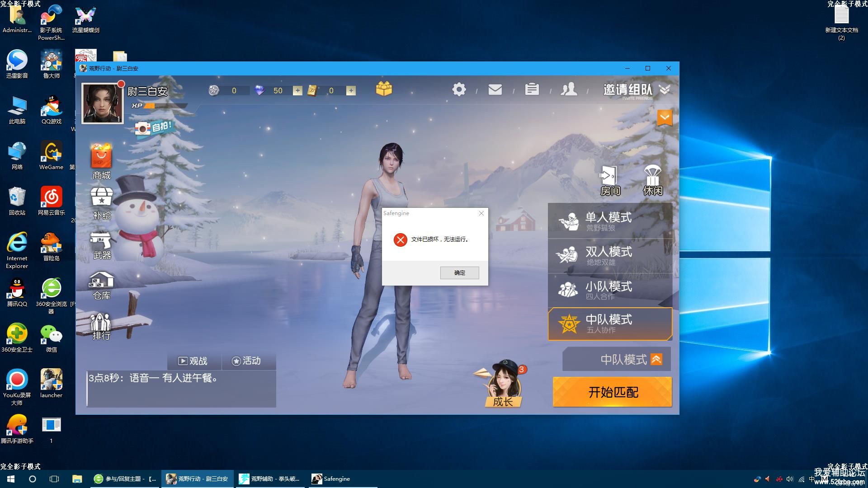
Task: Open Cortana search circle in taskbar
Action: click(x=33, y=479)
